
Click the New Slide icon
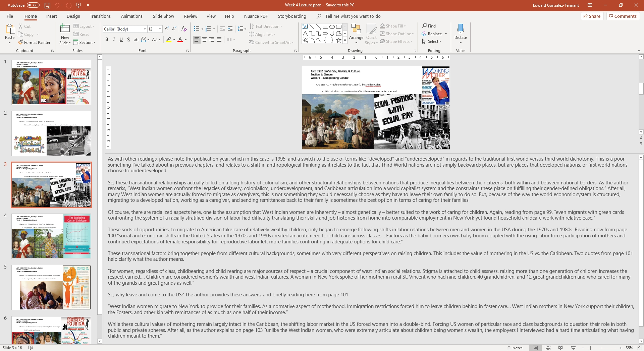coord(65,29)
